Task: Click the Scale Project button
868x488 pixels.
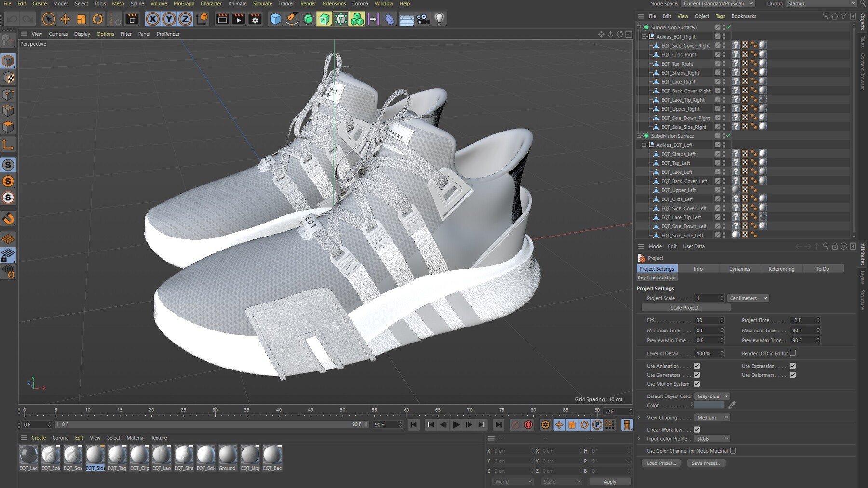Action: (686, 307)
